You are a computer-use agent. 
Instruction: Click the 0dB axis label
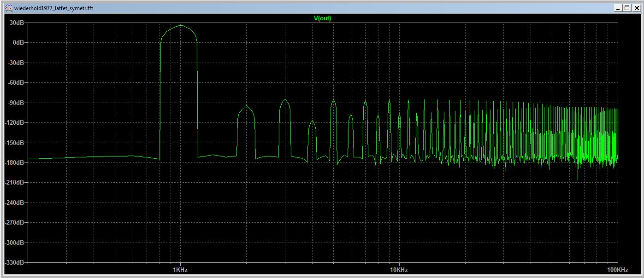pos(18,42)
